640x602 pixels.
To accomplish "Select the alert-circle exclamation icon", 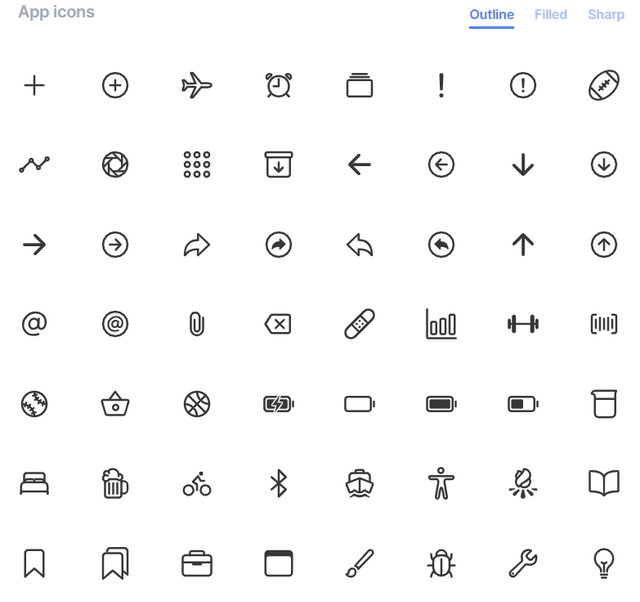I will 523,85.
